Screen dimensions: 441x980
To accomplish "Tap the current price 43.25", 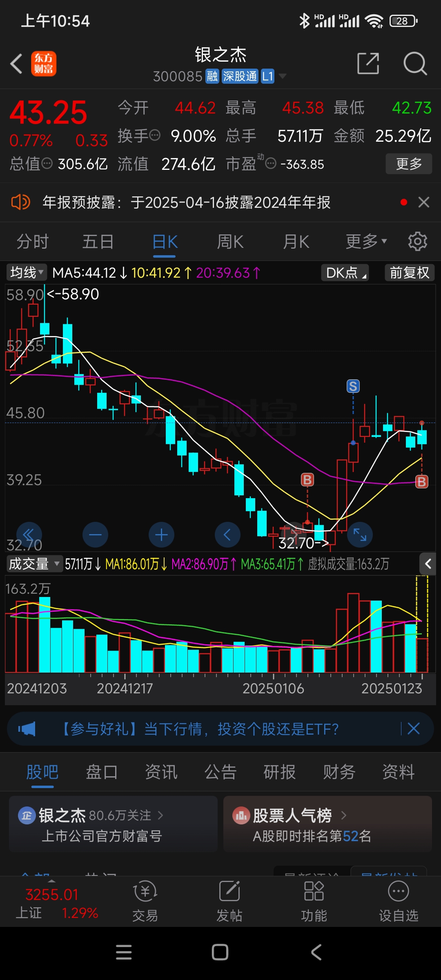I will 48,112.
